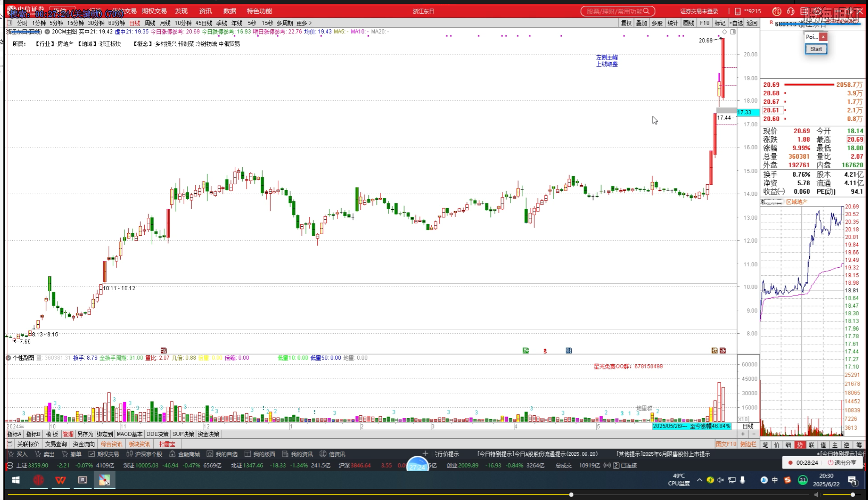This screenshot has width=868, height=500.
Task: Click the diamond icon at chart top-right
Action: pos(725,32)
